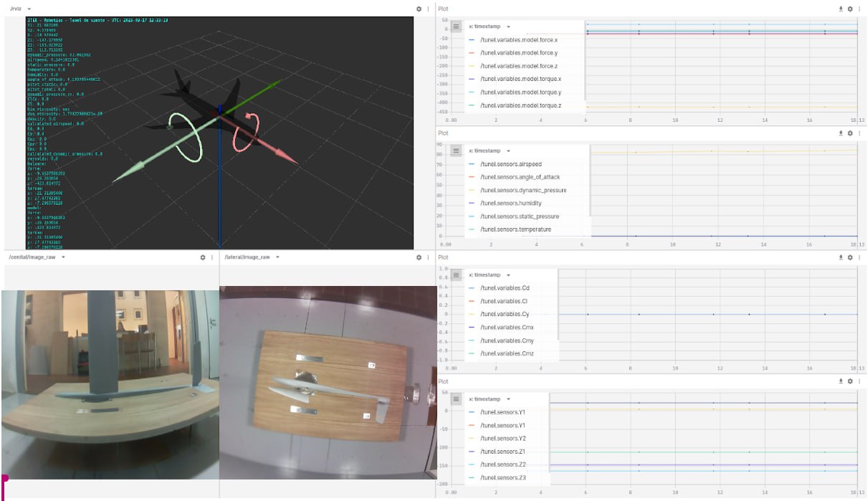Click the /tunel.variables.model.torque.y legend label
Viewport: 868px width, 501px height.
coord(520,92)
